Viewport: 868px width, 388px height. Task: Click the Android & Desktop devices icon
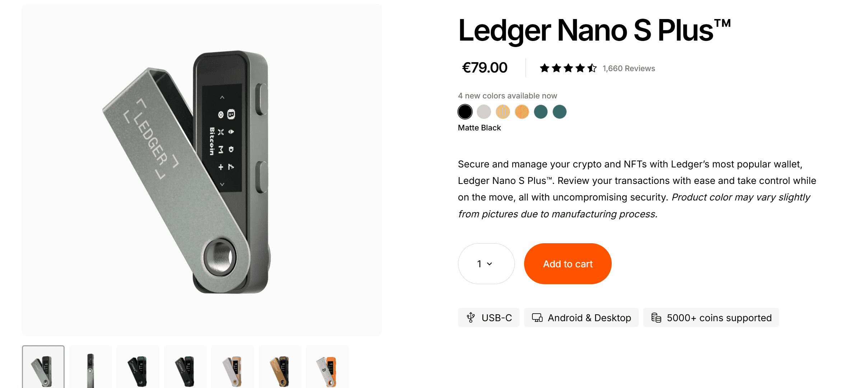[537, 318]
